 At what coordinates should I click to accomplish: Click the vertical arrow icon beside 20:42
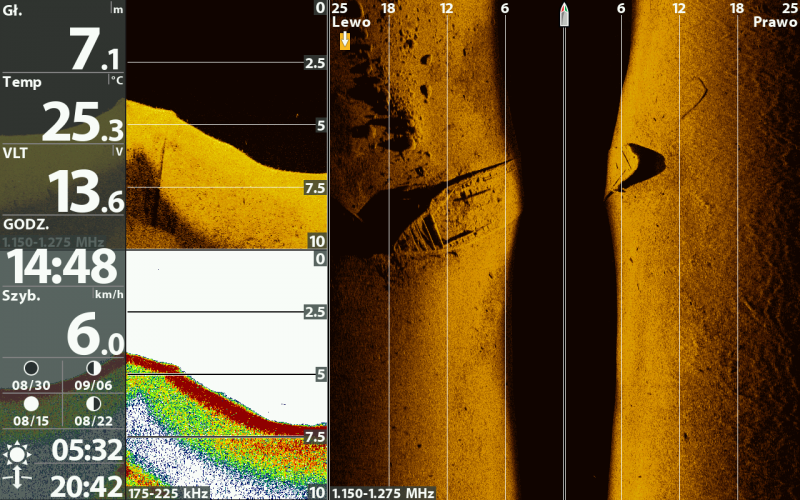point(17,482)
